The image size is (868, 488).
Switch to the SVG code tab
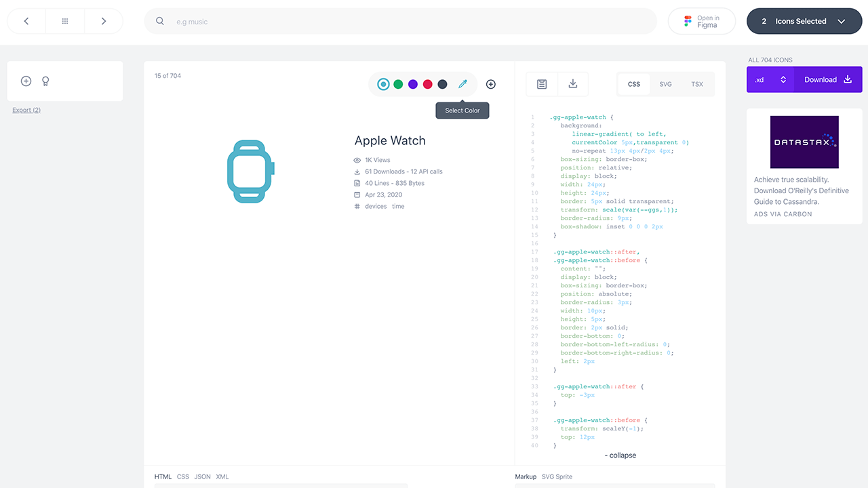click(665, 84)
